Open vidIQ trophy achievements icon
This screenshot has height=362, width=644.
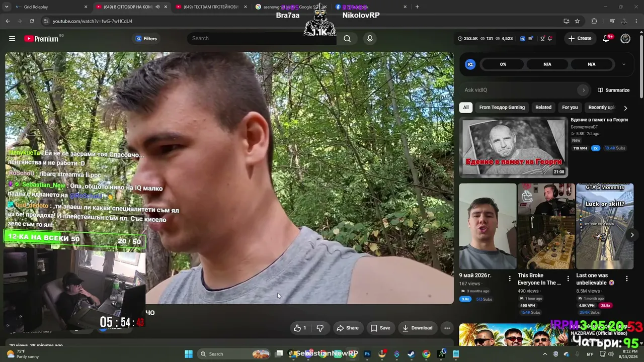point(542,39)
